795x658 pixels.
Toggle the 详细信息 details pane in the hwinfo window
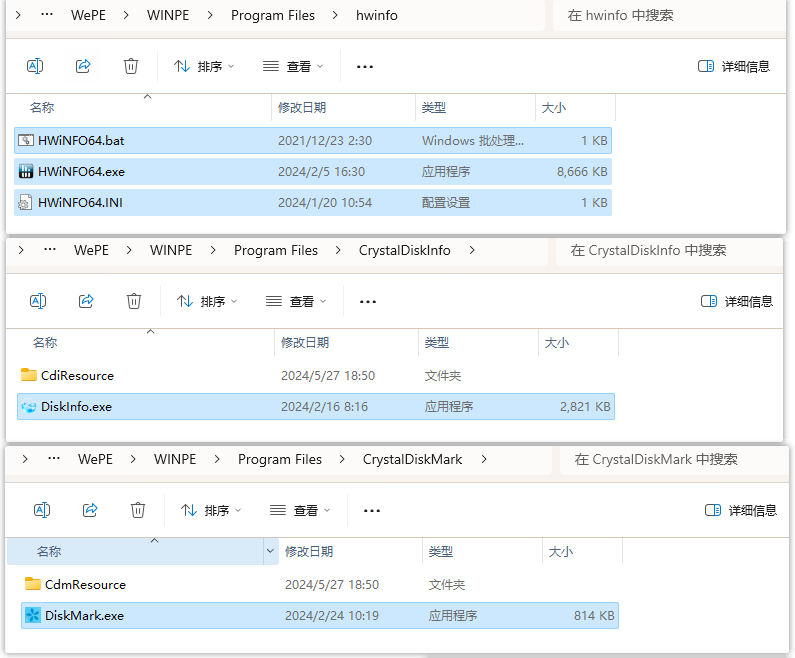point(734,66)
